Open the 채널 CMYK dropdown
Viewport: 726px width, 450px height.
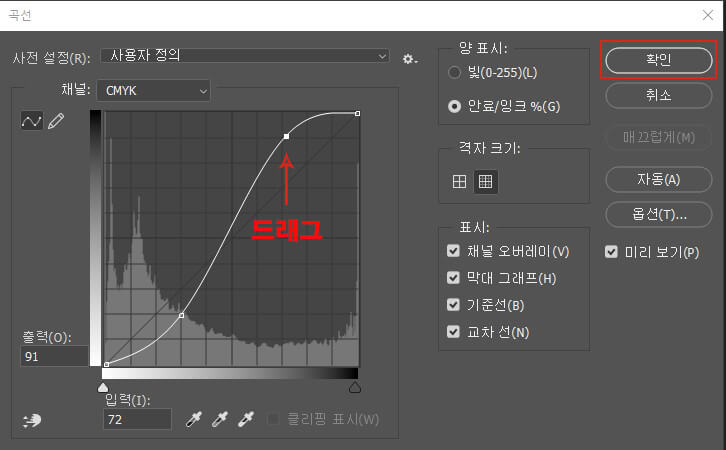[153, 91]
